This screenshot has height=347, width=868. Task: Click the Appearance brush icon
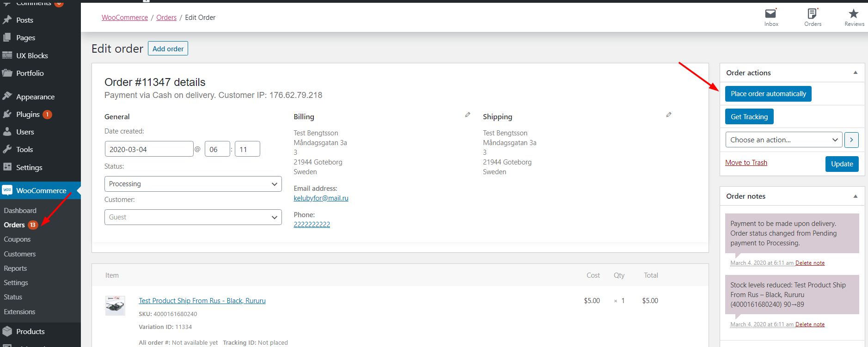7,96
